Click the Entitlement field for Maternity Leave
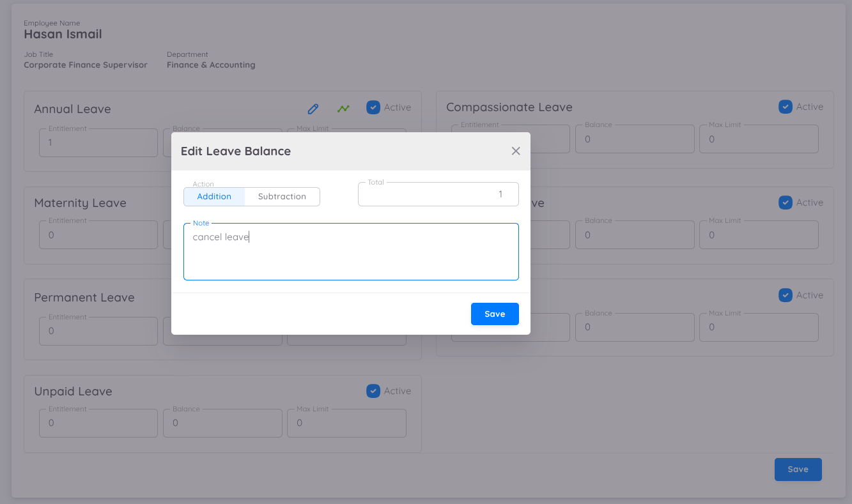The image size is (852, 504). click(x=98, y=234)
